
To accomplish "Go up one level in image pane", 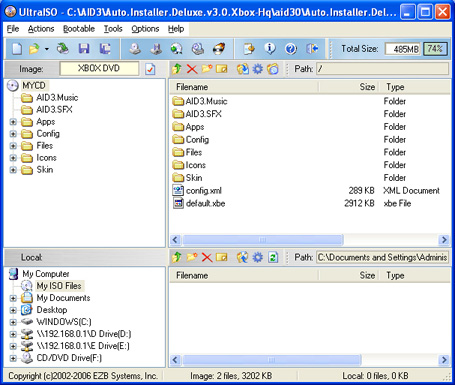I will click(x=177, y=69).
